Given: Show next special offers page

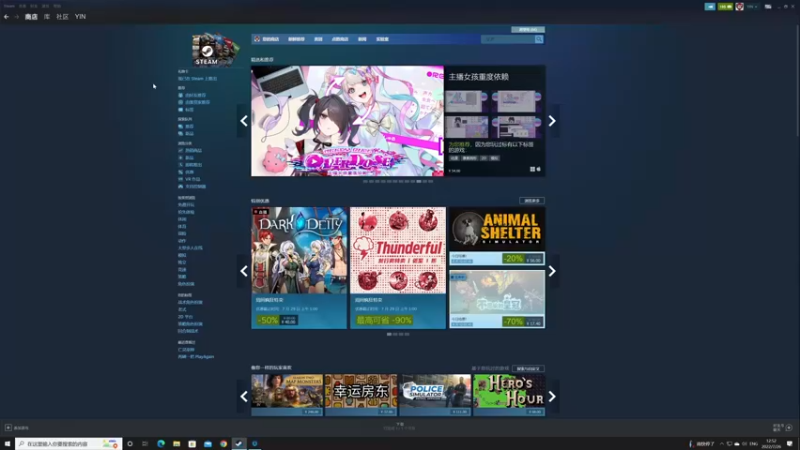Looking at the screenshot, I should pyautogui.click(x=552, y=271).
